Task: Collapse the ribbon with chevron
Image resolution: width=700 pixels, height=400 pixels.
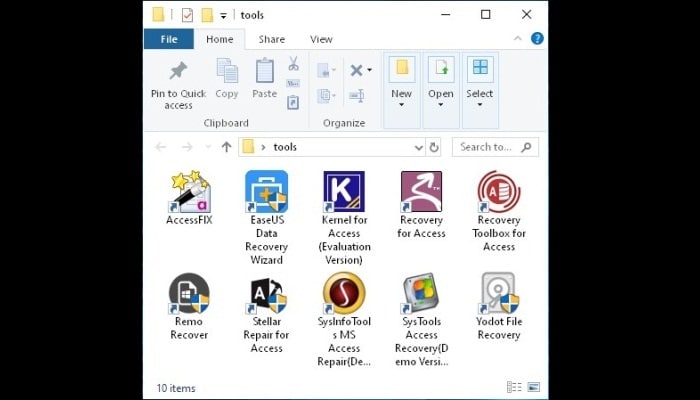Action: pyautogui.click(x=517, y=39)
